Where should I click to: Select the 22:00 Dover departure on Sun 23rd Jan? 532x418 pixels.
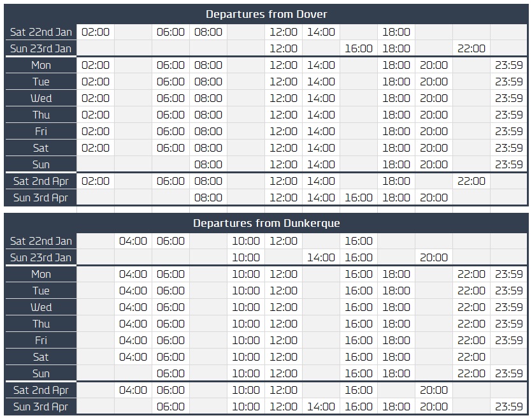click(471, 48)
